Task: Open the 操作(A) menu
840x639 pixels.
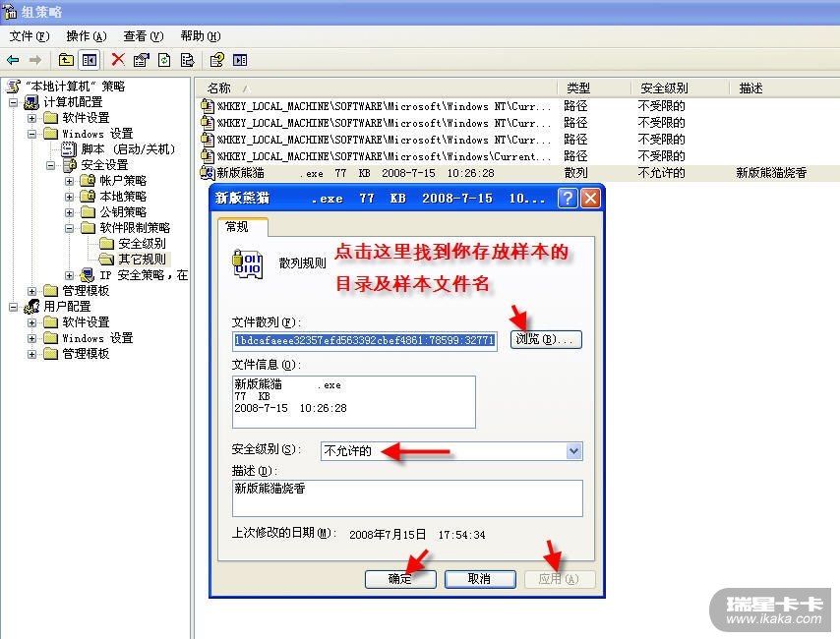Action: tap(87, 36)
